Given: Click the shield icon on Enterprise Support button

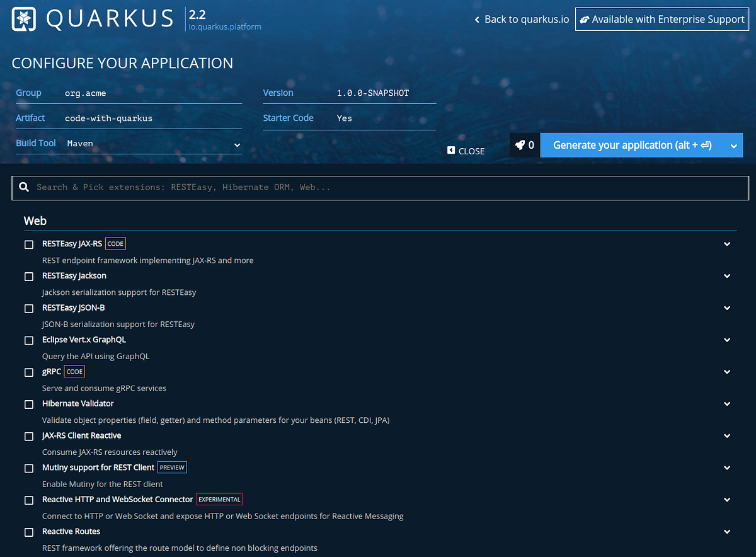Looking at the screenshot, I should point(585,19).
